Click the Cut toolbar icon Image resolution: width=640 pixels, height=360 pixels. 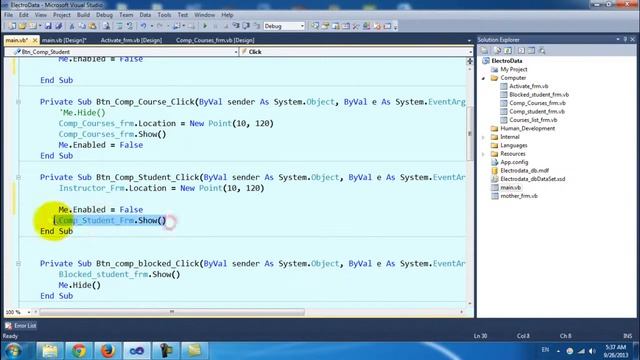pyautogui.click(x=72, y=26)
